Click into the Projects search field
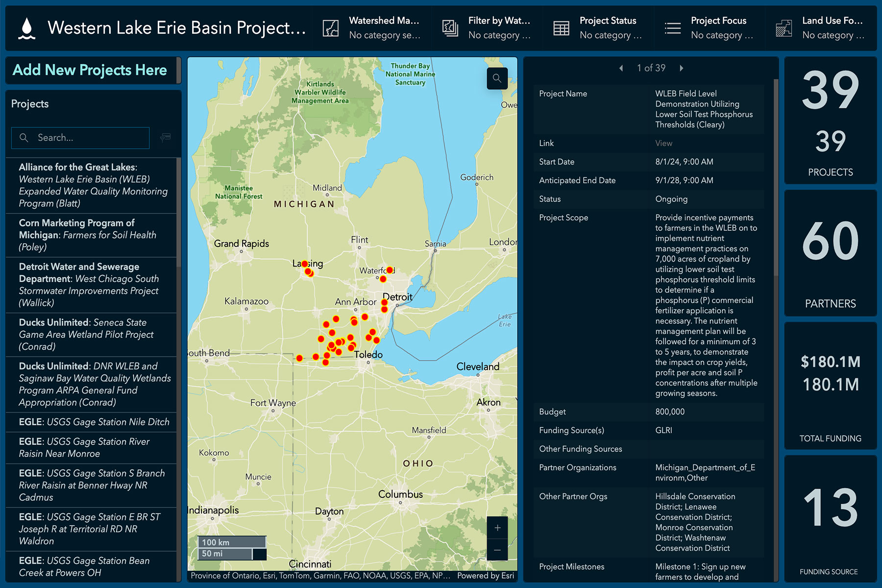 [80, 138]
